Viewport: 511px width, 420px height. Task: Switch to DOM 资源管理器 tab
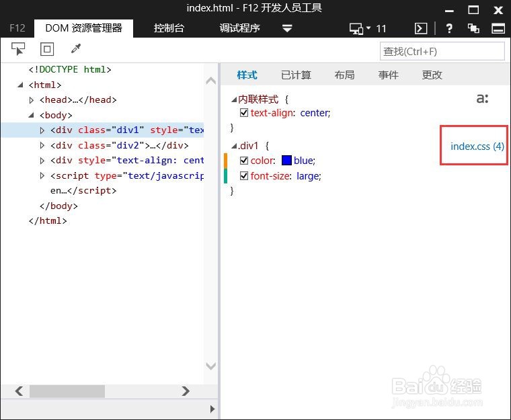[84, 28]
